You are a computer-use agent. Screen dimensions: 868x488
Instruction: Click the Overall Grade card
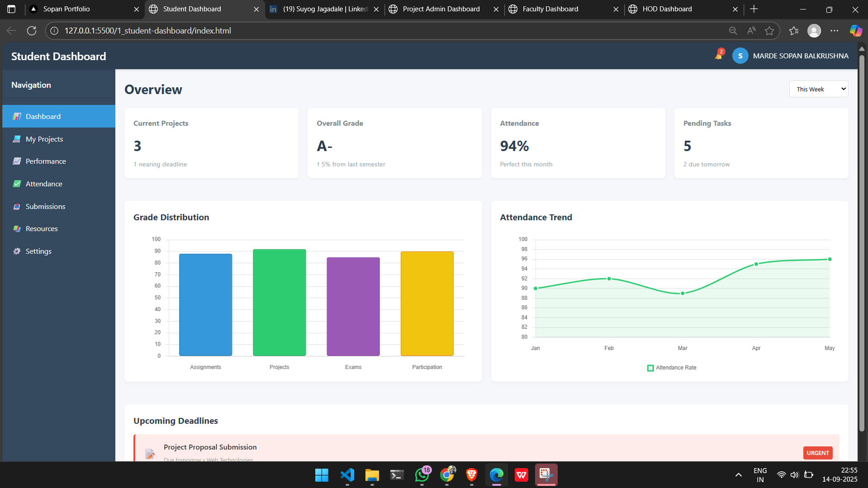pos(394,143)
